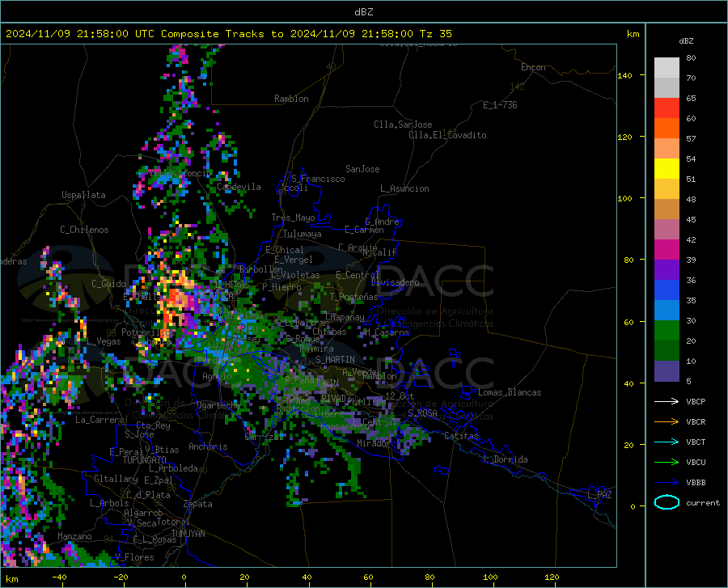
Task: Click the Tulumaya map label
Action: [303, 234]
